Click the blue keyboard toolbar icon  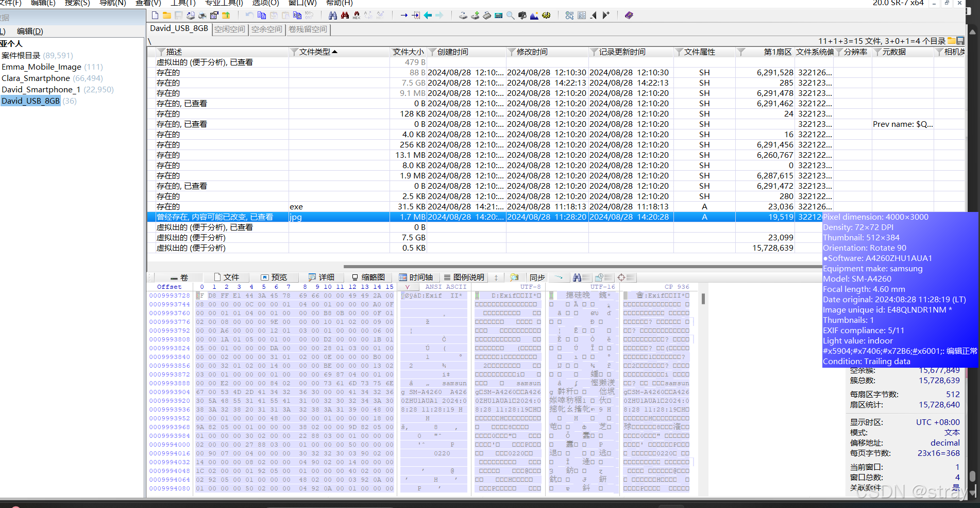coord(499,15)
